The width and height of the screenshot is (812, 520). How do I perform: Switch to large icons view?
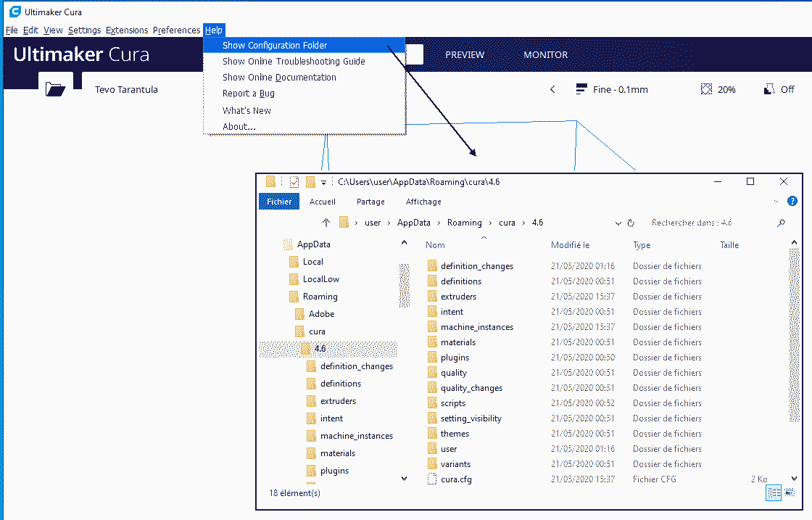[x=790, y=492]
